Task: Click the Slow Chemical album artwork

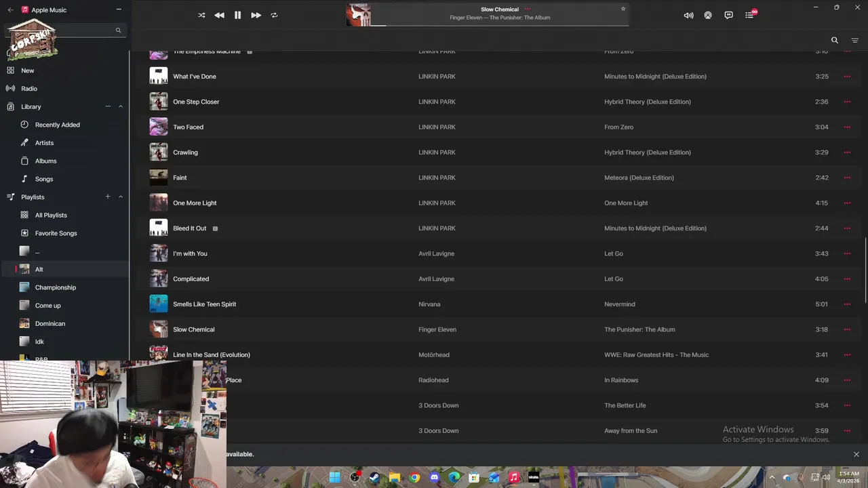Action: tap(159, 329)
